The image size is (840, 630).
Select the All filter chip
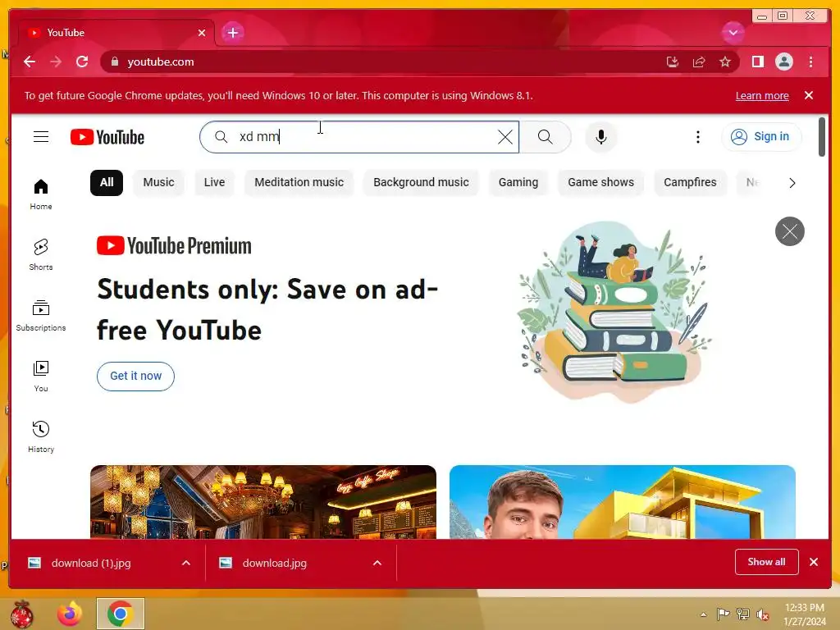[x=107, y=182]
